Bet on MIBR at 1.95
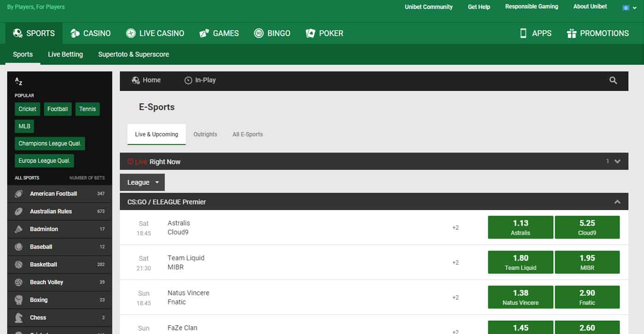Screen dimensions: 644x334 (x=587, y=262)
